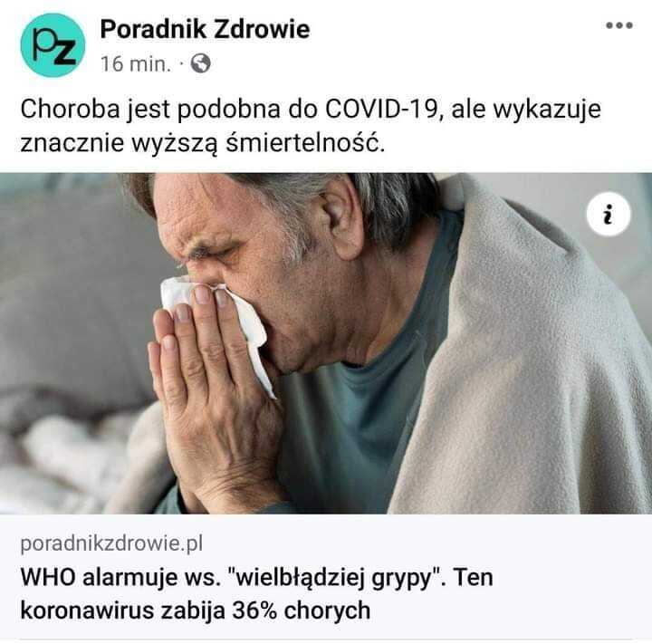The width and height of the screenshot is (652, 644).
Task: Click the poradnikzdrowie.pl domain text
Action: 111,543
